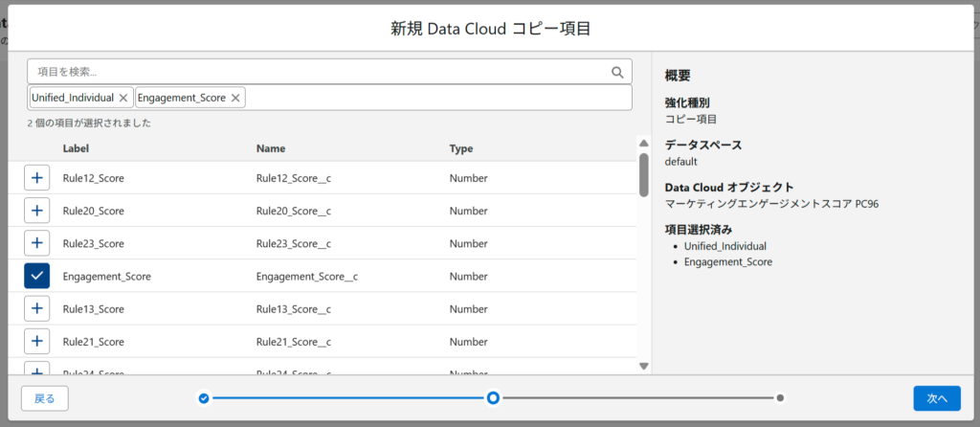
Task: Click the 概要 summary heading
Action: point(678,76)
